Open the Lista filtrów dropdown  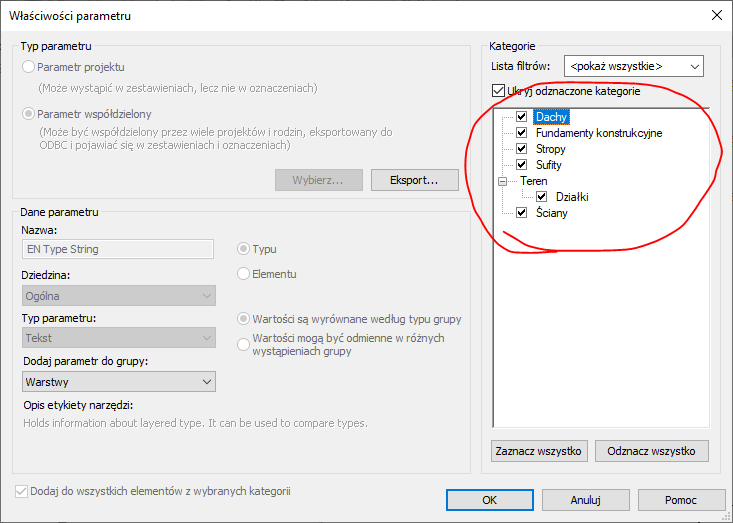coord(634,67)
